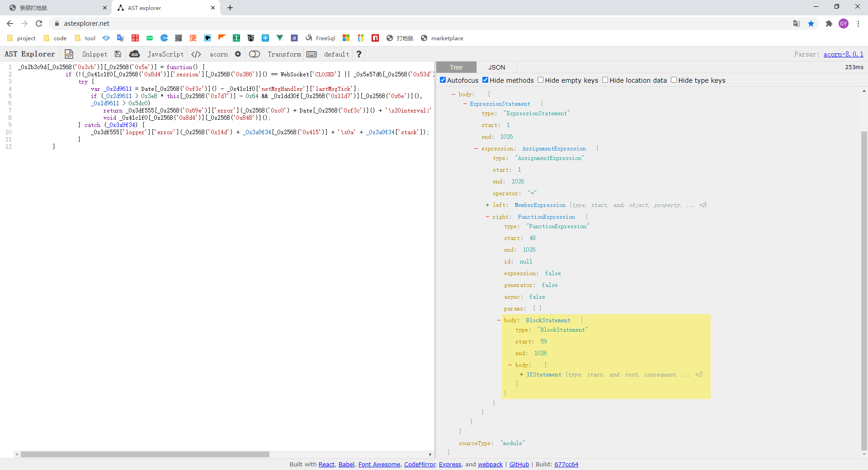Open the CodeMirror footer link

tap(420, 464)
